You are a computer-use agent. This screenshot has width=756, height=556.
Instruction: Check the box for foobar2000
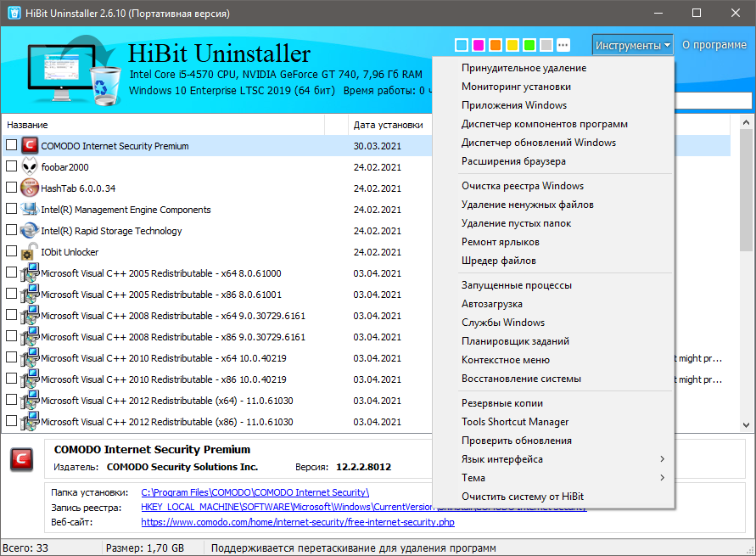coord(11,167)
